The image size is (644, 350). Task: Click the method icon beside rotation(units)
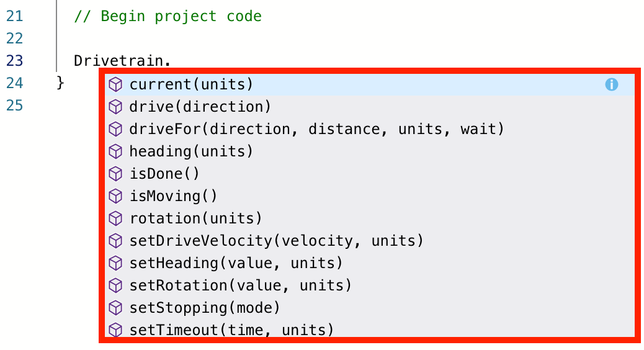pyautogui.click(x=115, y=218)
